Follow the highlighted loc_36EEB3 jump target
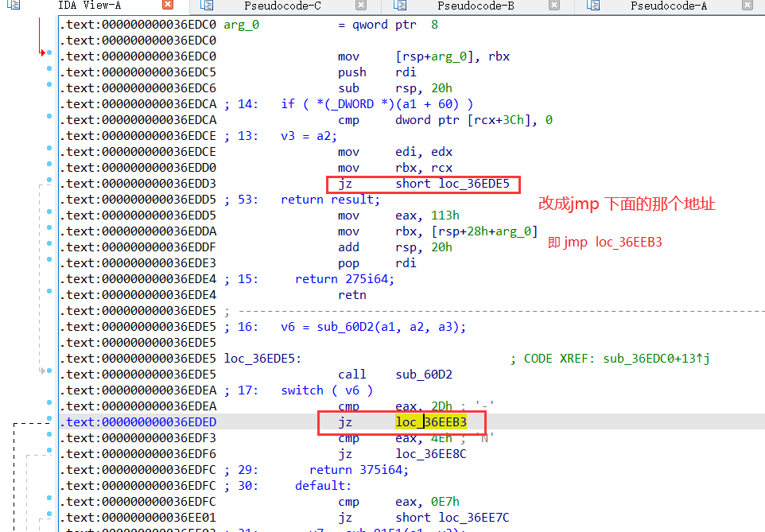 431,422
